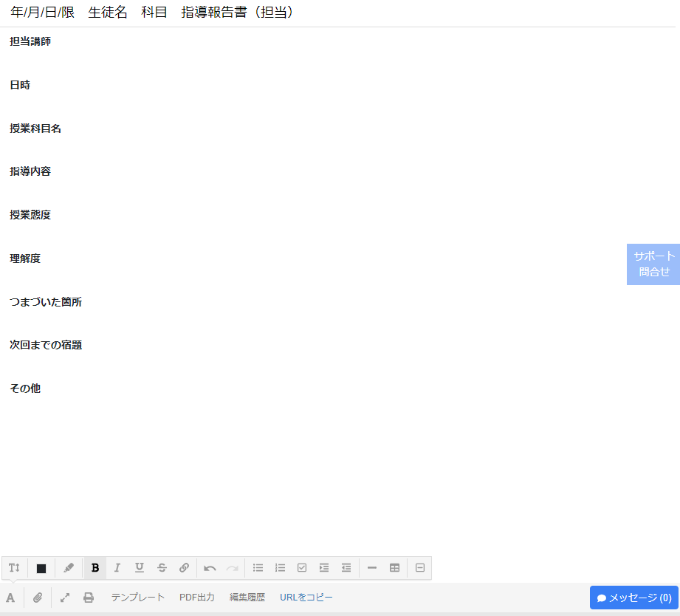
Task: Toggle the highlighter pen tool
Action: (68, 568)
